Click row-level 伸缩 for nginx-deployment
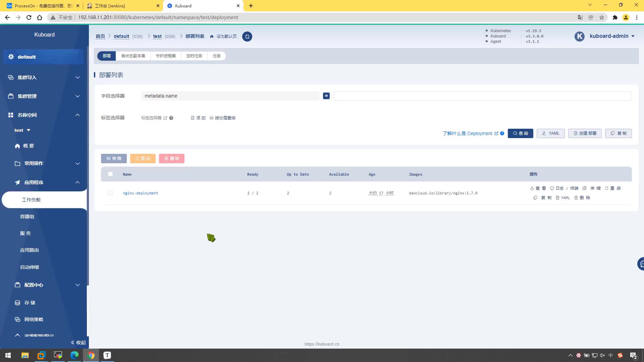Viewport: 644px width, 362px height. [x=592, y=188]
